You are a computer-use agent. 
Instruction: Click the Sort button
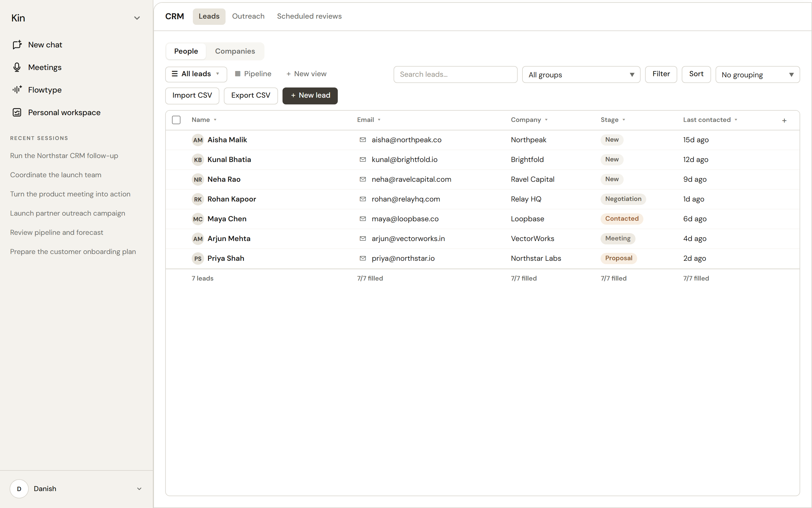coord(696,74)
